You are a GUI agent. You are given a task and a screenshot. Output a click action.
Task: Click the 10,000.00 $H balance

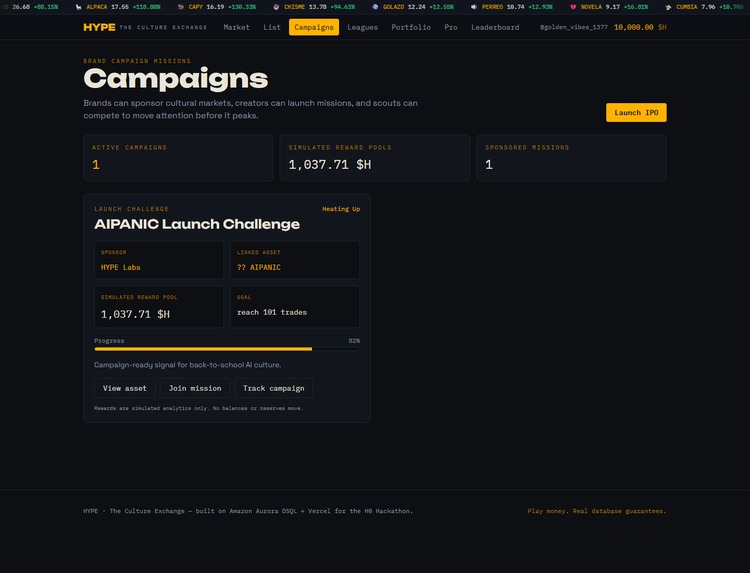[640, 27]
